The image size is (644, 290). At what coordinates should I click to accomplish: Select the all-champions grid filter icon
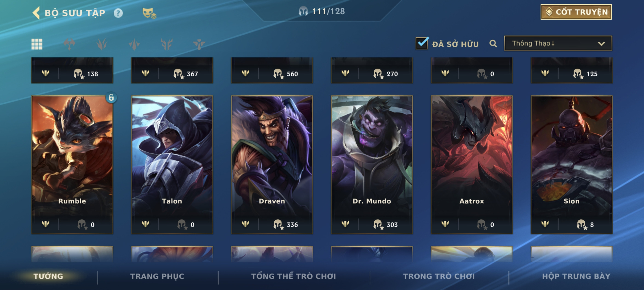coord(37,44)
